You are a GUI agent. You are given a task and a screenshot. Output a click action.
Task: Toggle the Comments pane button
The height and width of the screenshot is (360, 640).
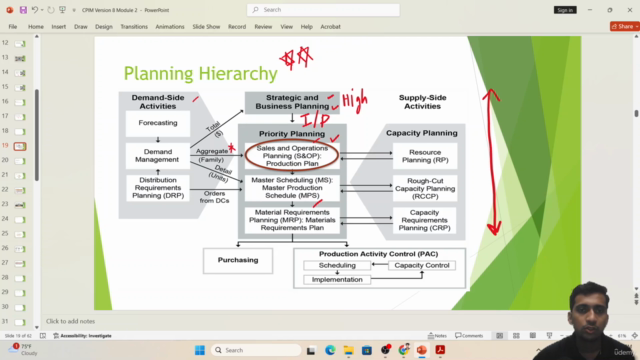[469, 336]
